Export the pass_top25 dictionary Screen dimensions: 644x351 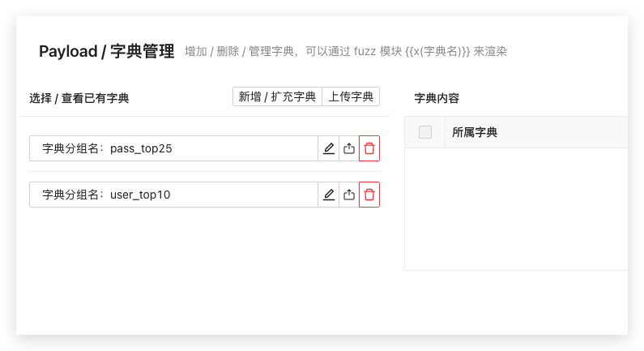tap(349, 148)
